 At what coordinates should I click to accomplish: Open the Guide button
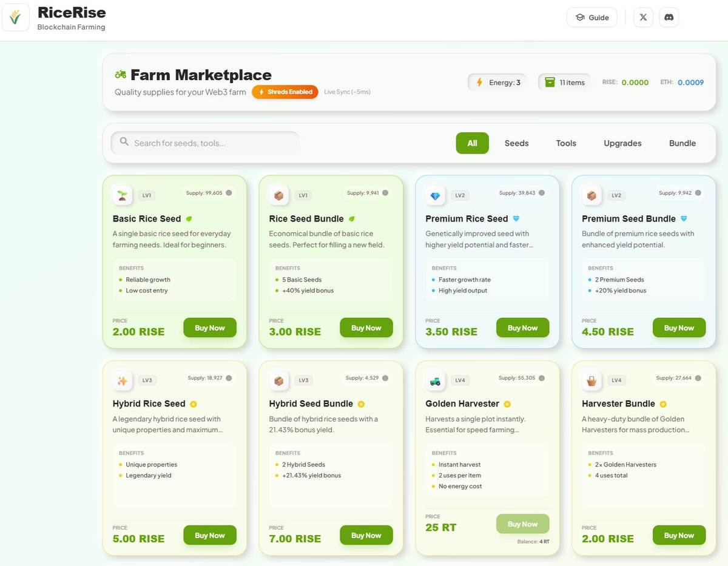pos(592,17)
